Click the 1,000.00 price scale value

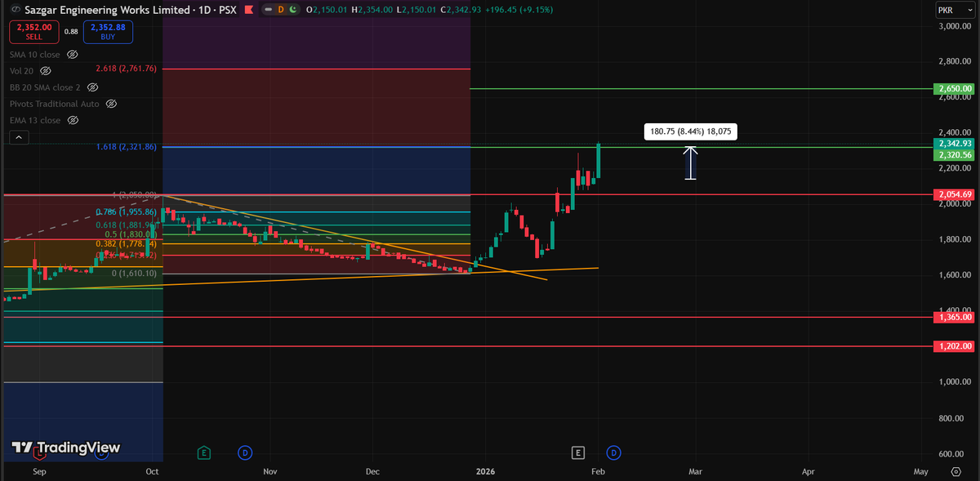pyautogui.click(x=954, y=382)
